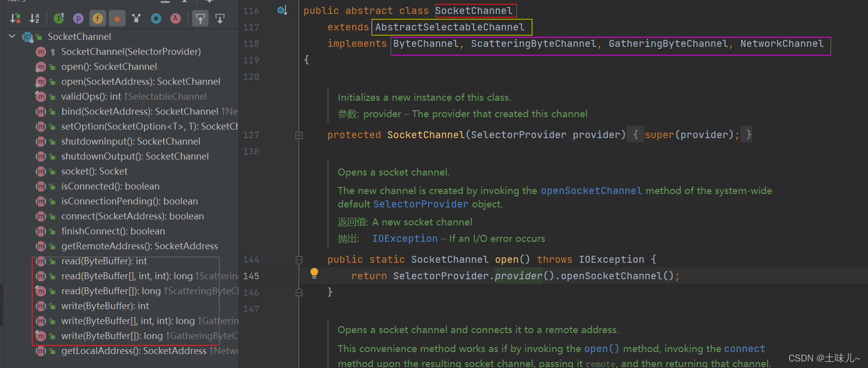Click line number 145 in gutter

pos(251,276)
